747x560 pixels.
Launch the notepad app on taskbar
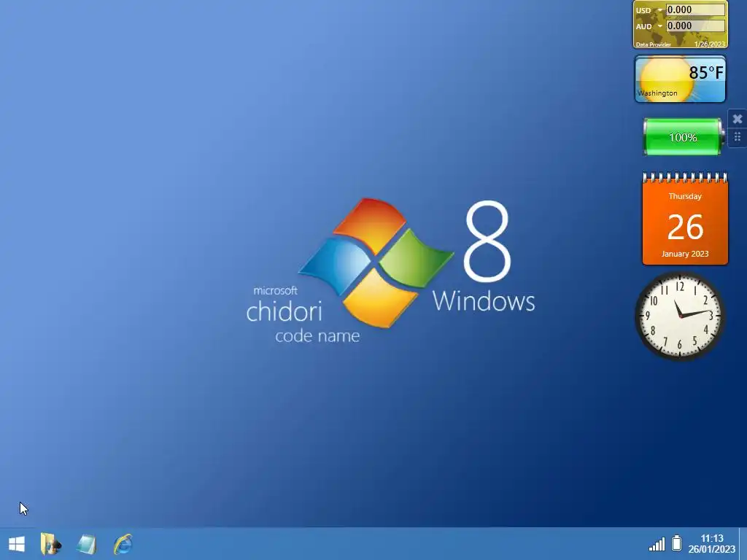pos(87,544)
